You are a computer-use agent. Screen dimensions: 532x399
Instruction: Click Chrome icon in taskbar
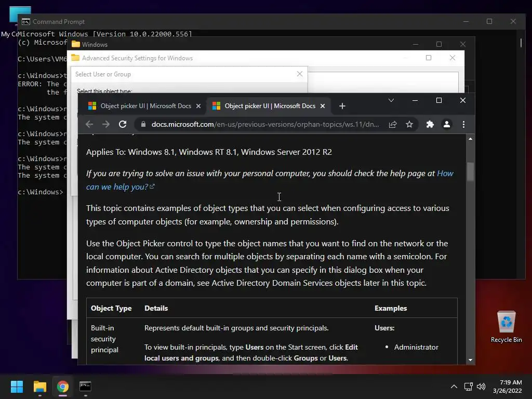[63, 387]
